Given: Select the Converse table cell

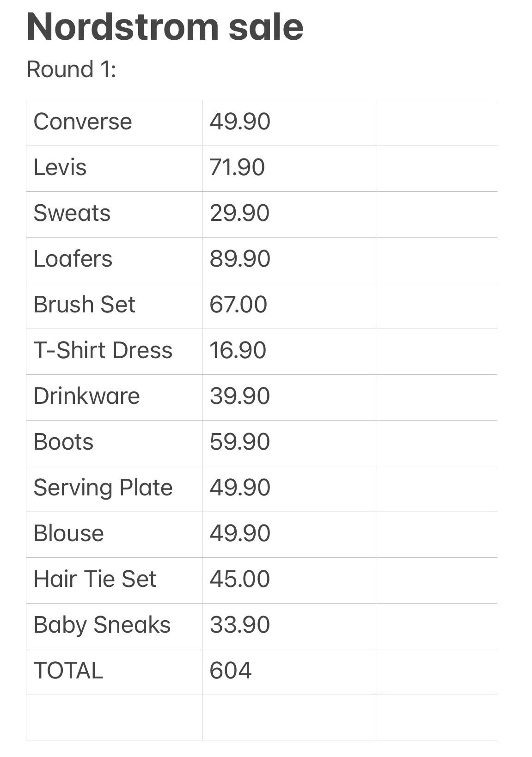Looking at the screenshot, I should [x=114, y=123].
